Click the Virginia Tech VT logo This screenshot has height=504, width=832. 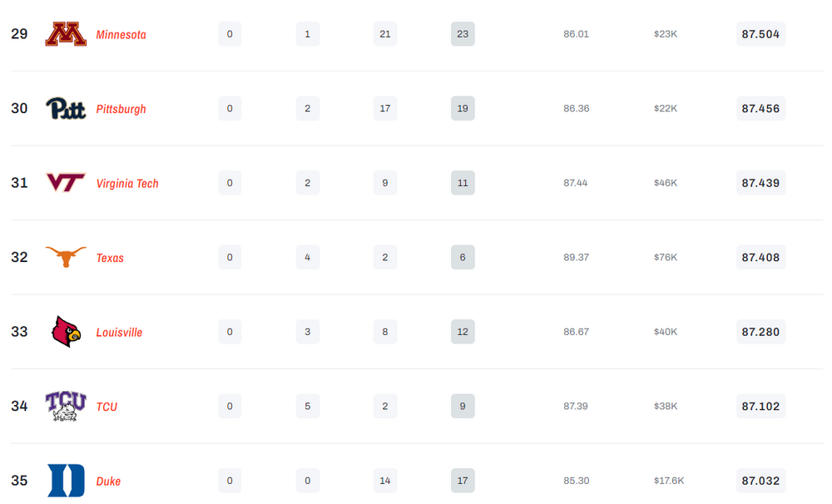tap(66, 183)
